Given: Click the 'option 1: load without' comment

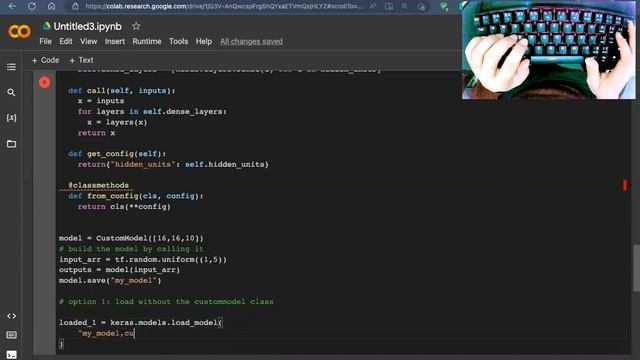Looking at the screenshot, I should [x=166, y=302].
